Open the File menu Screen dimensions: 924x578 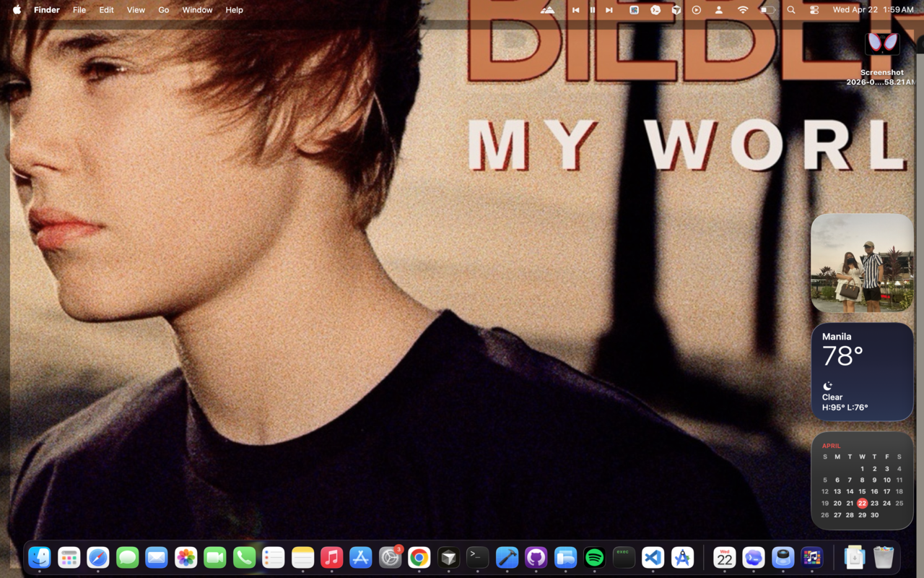pos(79,10)
